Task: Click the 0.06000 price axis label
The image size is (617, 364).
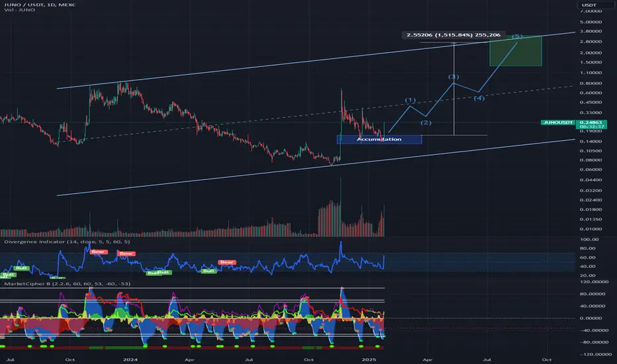Action: click(591, 169)
